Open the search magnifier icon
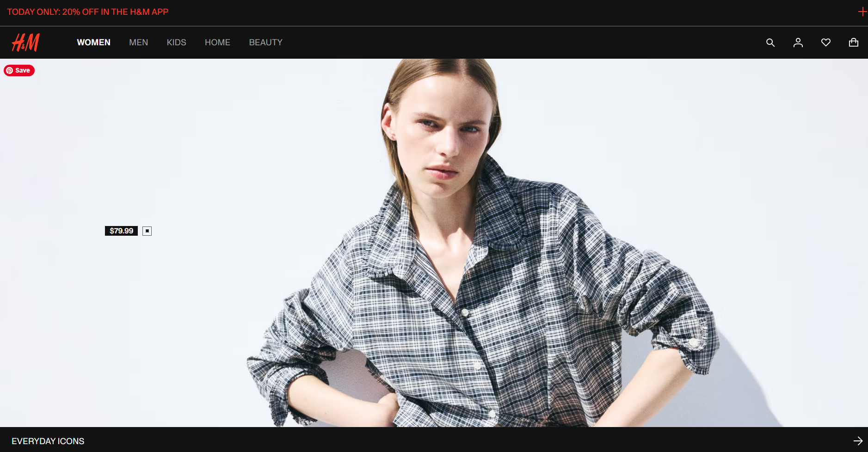This screenshot has width=868, height=452. 770,43
